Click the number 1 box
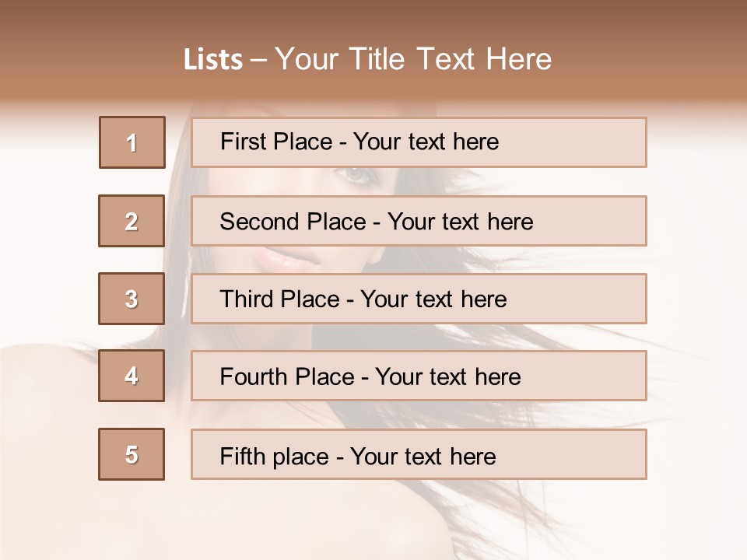Viewport: 747px width, 560px height. tap(132, 142)
